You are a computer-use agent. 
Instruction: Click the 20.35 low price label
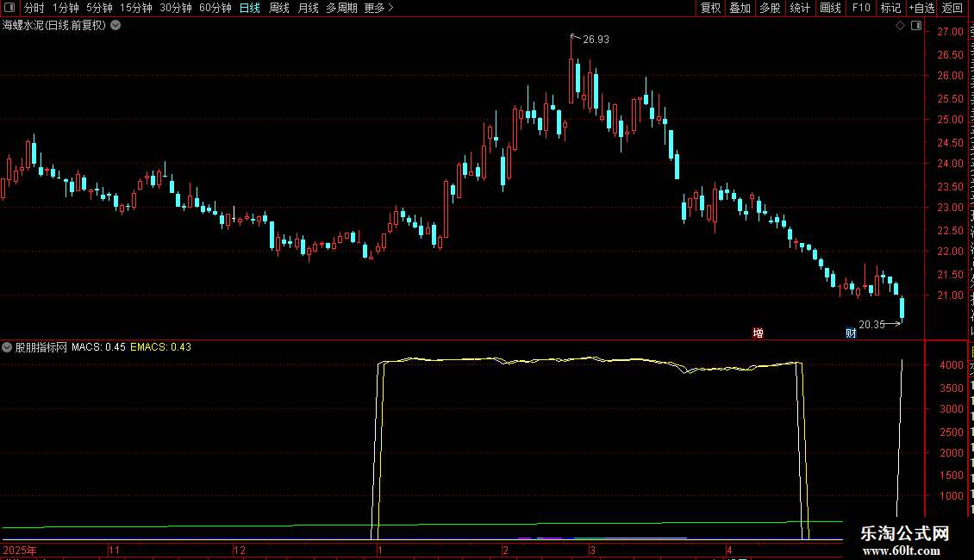[871, 324]
